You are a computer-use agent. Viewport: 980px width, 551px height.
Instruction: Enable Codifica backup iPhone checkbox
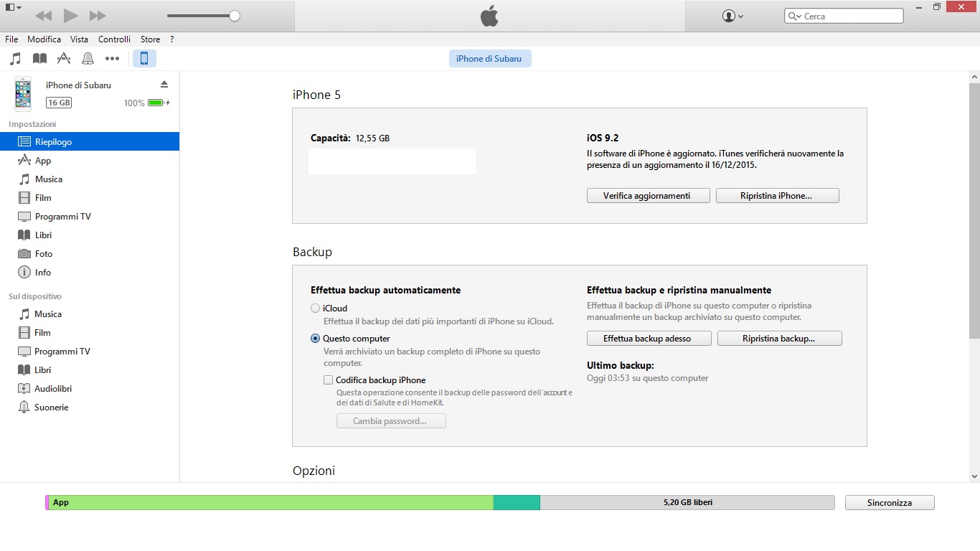328,380
